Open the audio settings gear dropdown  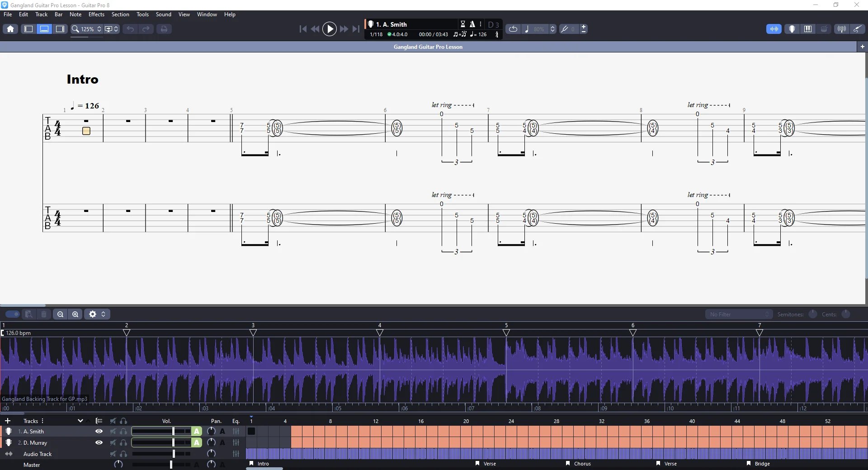click(97, 314)
